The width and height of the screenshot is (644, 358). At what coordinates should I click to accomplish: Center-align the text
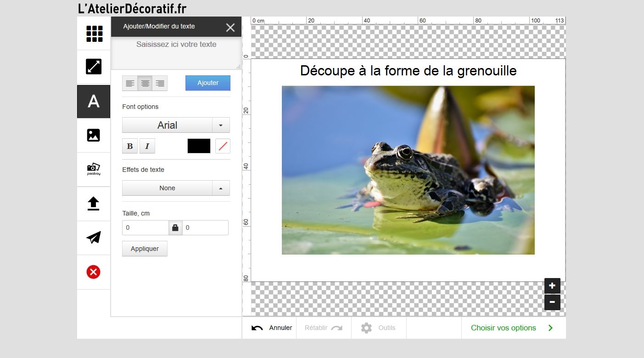pyautogui.click(x=145, y=83)
